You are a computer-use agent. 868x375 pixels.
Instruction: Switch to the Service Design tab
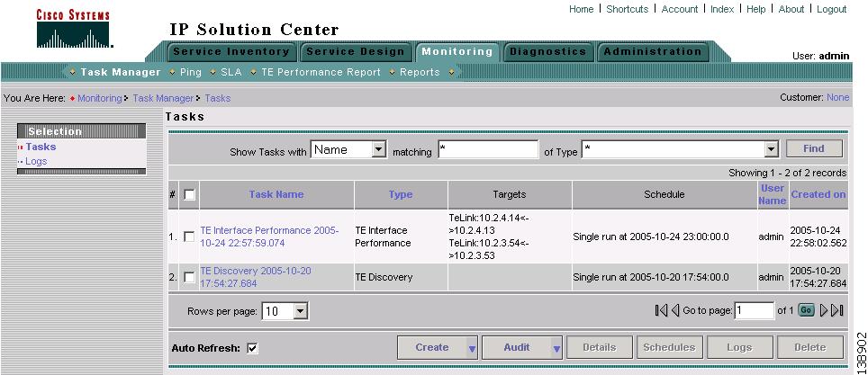pyautogui.click(x=356, y=52)
